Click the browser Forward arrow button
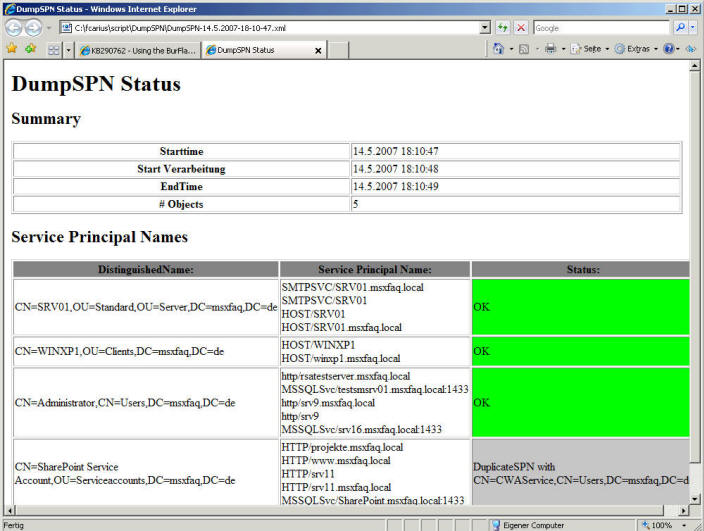The width and height of the screenshot is (704, 531). click(34, 28)
